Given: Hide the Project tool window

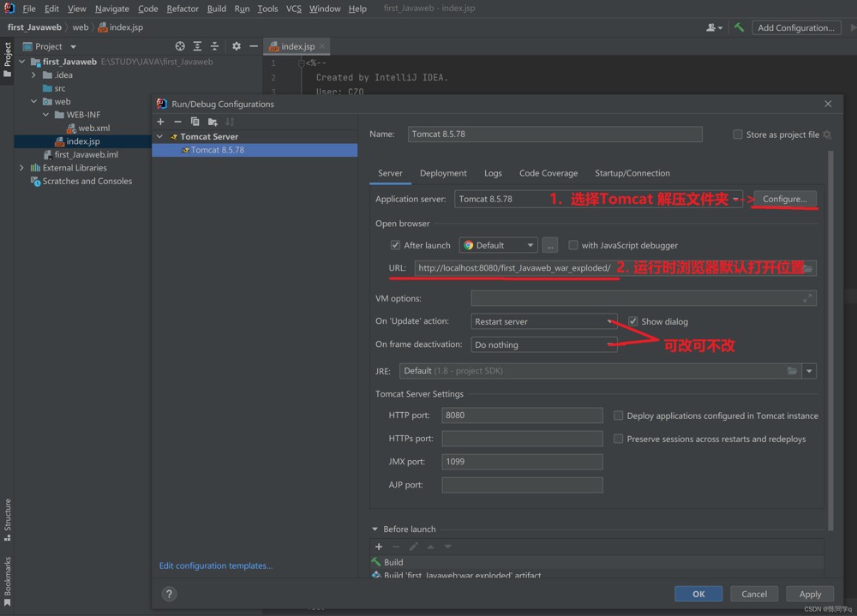Looking at the screenshot, I should 254,46.
